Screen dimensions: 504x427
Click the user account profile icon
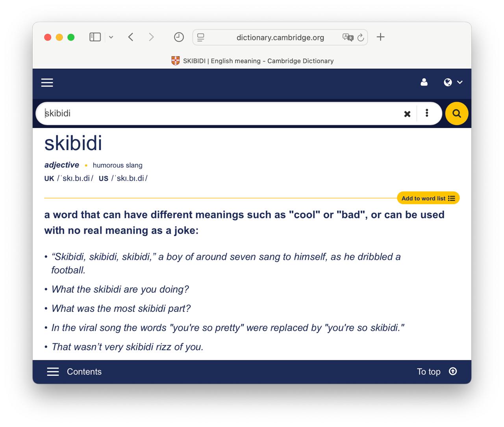pos(424,82)
